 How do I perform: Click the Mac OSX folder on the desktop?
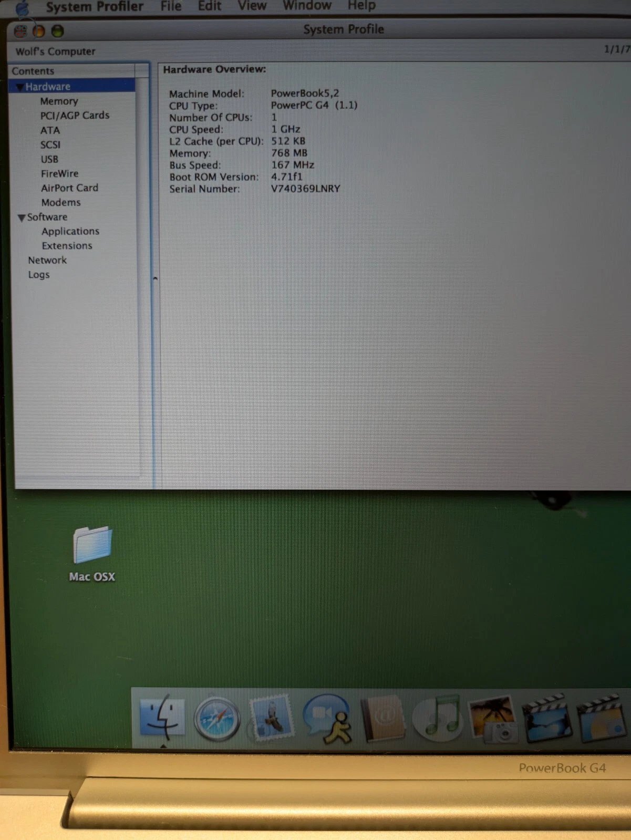[x=92, y=553]
